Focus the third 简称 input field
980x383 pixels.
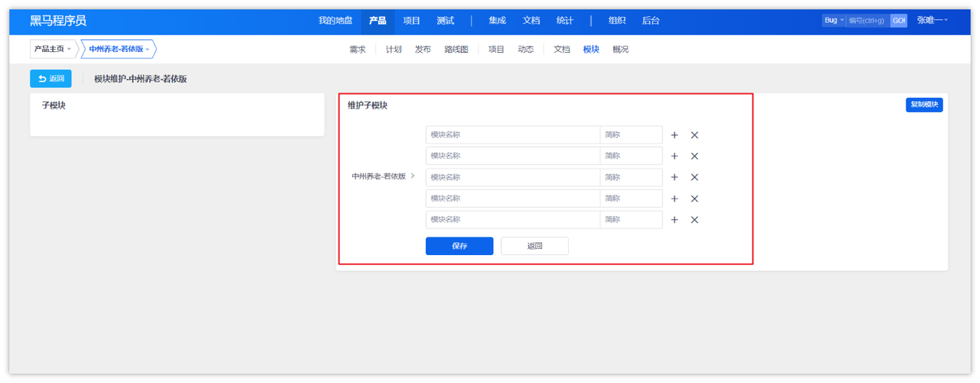pos(631,177)
